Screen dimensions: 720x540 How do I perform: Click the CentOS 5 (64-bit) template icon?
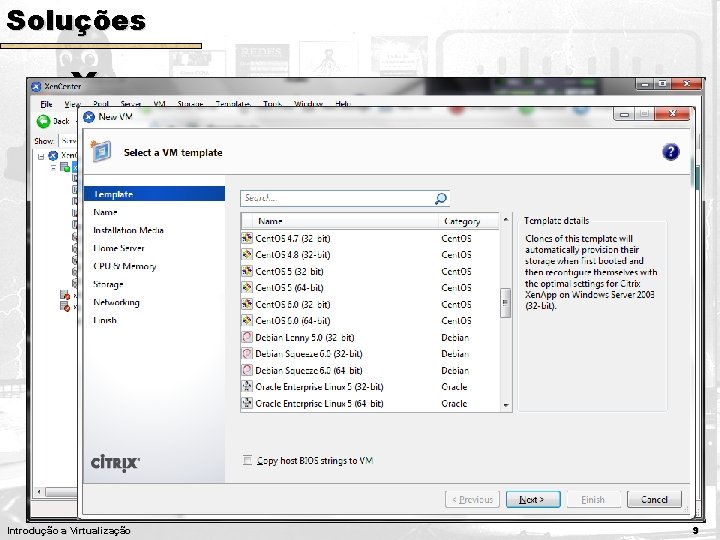click(x=247, y=287)
